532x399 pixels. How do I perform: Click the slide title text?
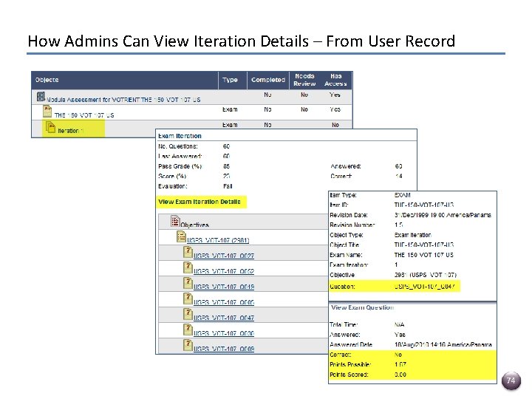pos(241,41)
